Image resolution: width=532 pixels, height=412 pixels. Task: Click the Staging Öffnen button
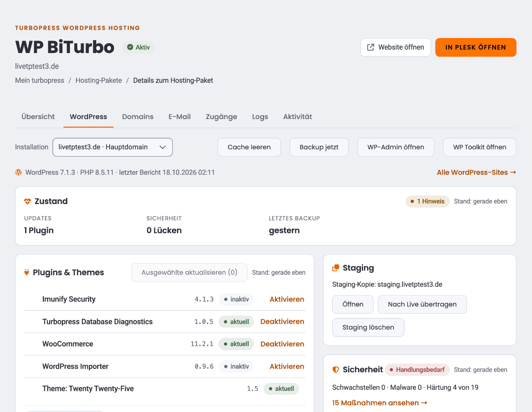[x=353, y=304]
